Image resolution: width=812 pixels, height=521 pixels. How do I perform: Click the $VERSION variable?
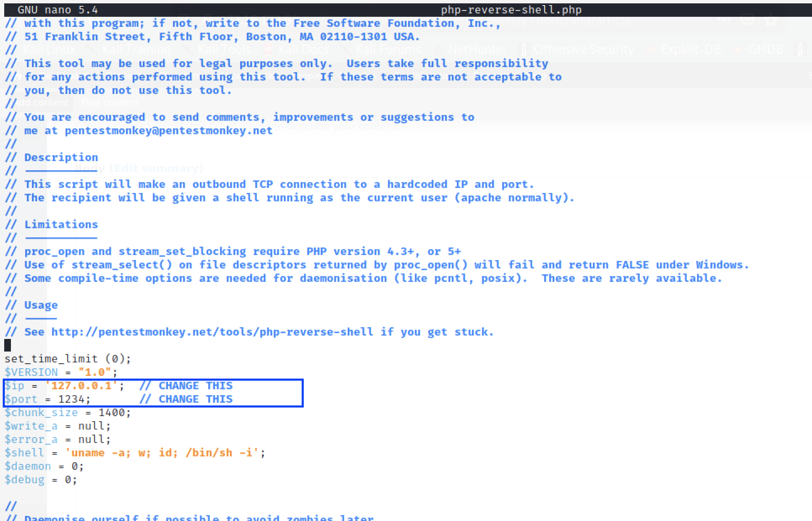coord(31,372)
